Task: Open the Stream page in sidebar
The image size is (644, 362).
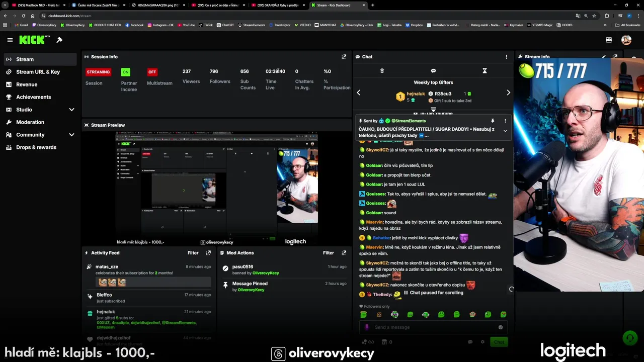Action: coord(40,59)
